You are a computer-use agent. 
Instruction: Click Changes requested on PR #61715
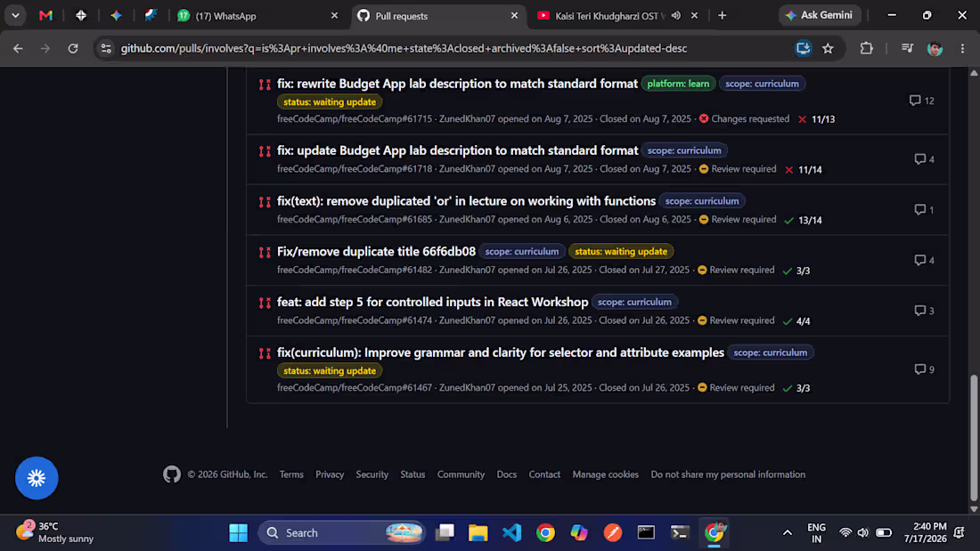(744, 118)
